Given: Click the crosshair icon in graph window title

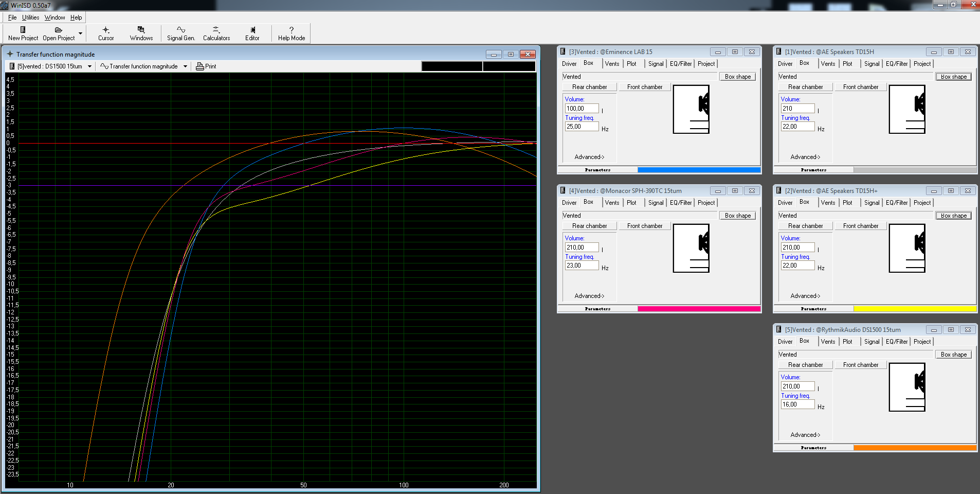Looking at the screenshot, I should point(10,54).
